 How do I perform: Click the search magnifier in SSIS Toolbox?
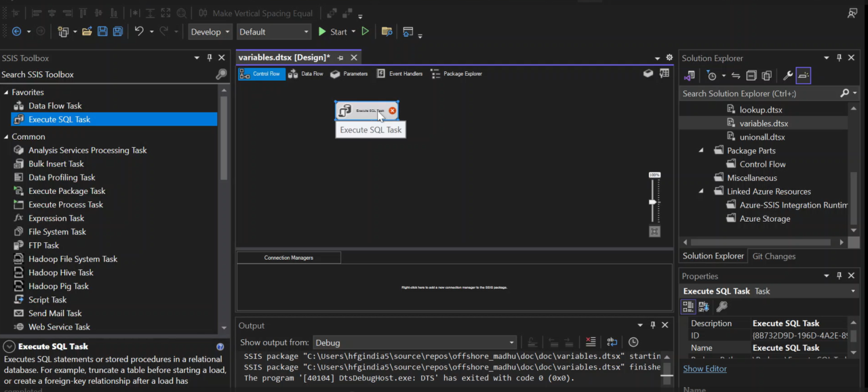tap(221, 75)
